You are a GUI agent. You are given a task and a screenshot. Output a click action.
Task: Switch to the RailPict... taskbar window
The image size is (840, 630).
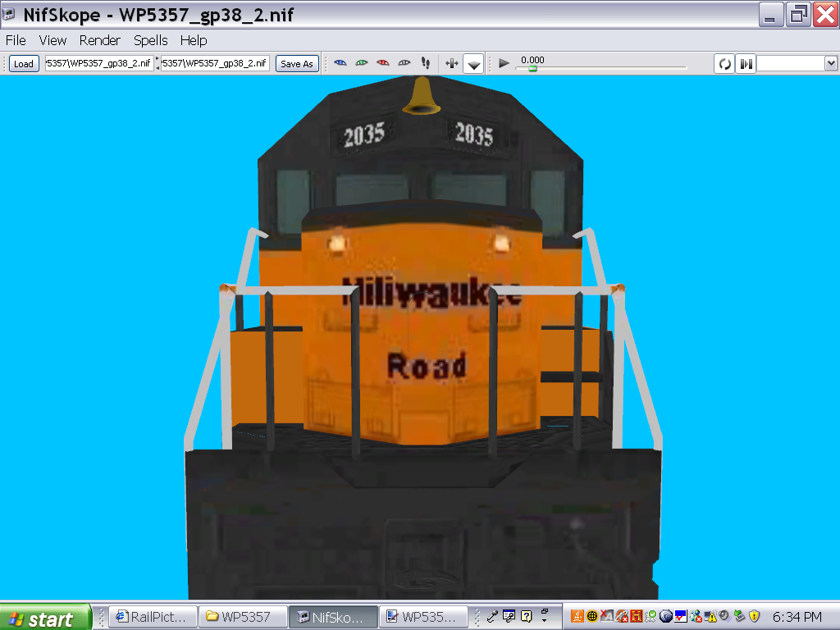coord(152,617)
